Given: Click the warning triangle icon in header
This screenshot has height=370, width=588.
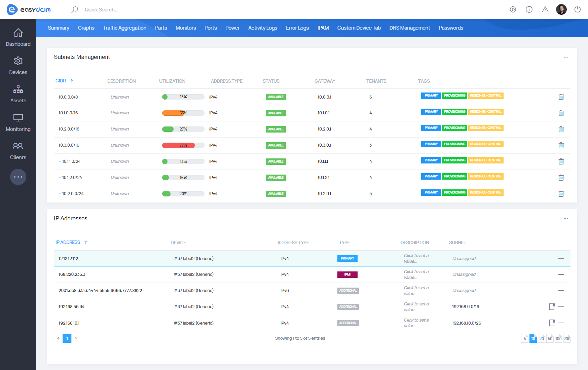Looking at the screenshot, I should (x=545, y=9).
